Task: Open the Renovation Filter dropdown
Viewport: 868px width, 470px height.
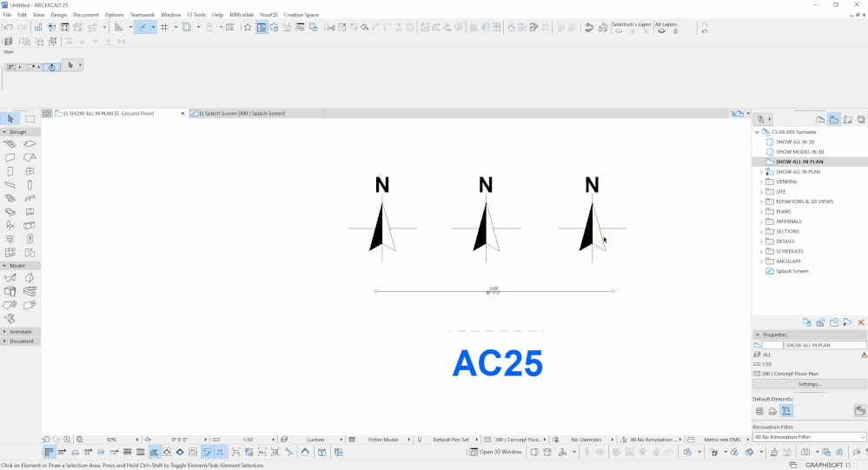Action: click(x=809, y=437)
